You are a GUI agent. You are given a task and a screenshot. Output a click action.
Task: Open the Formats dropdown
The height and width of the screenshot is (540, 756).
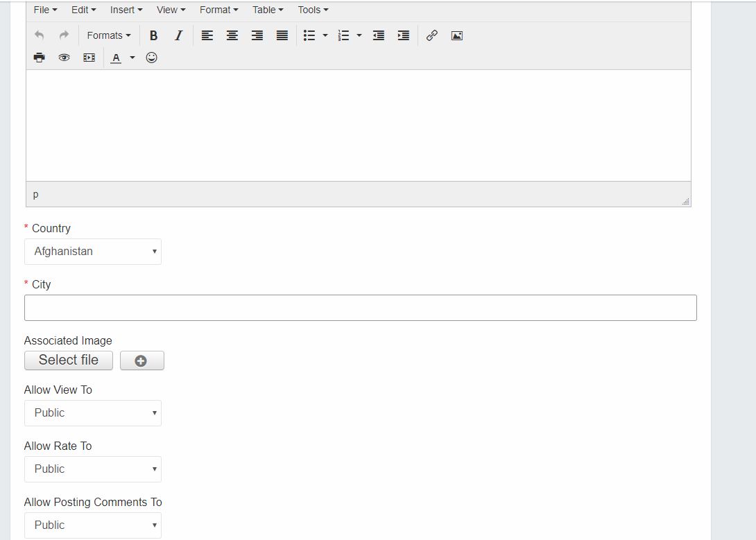pos(108,35)
